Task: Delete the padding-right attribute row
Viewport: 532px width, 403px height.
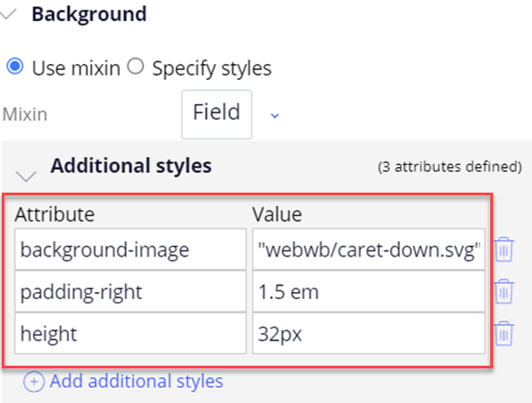Action: pyautogui.click(x=504, y=292)
